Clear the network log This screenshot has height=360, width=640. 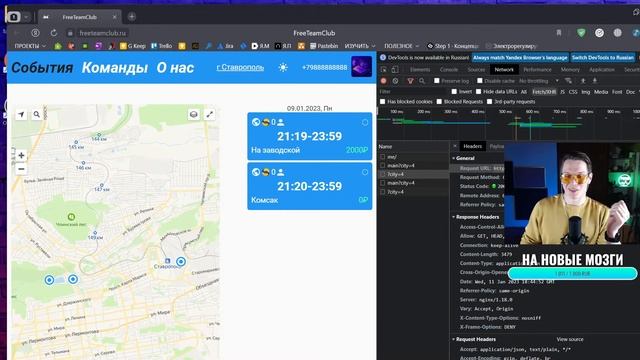pos(395,81)
